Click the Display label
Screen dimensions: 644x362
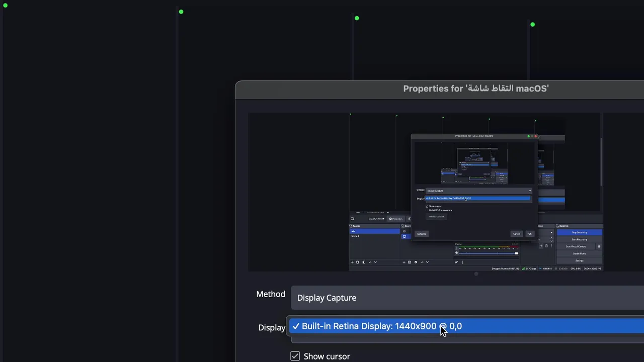click(x=272, y=327)
